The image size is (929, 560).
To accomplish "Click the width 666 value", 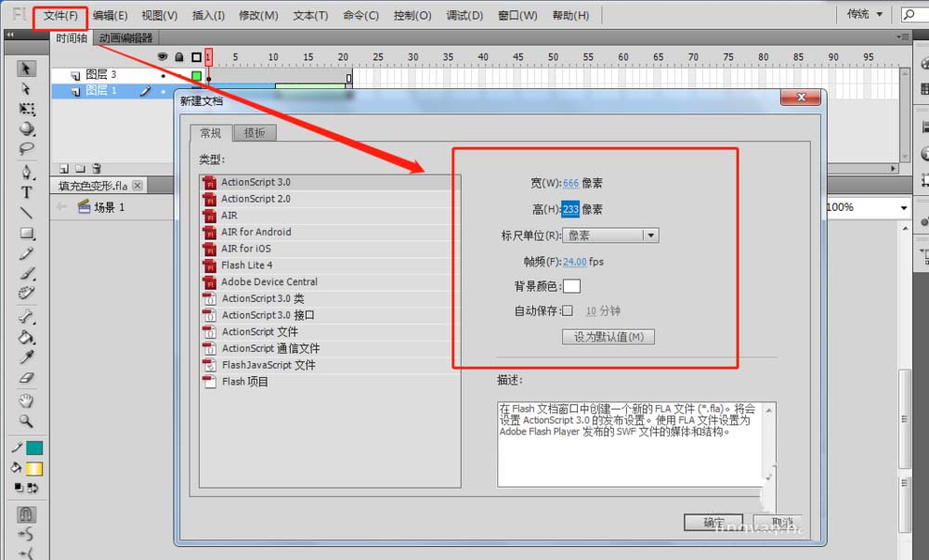I will [570, 184].
